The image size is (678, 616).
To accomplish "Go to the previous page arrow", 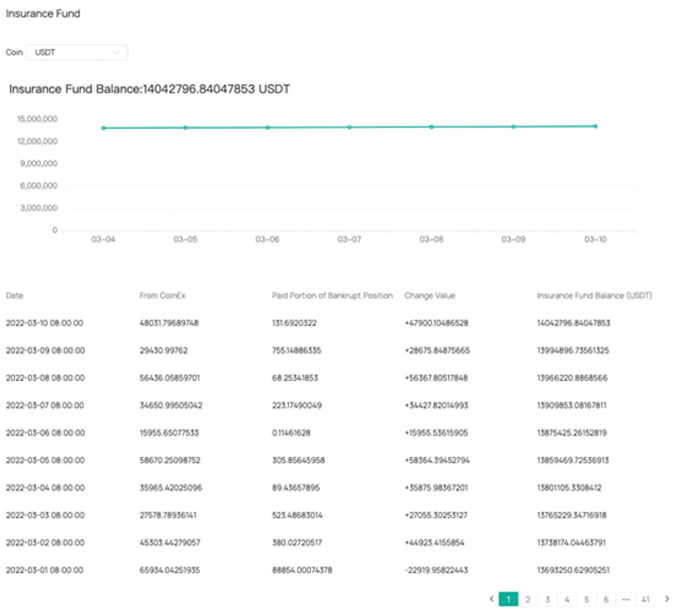I will 492,599.
